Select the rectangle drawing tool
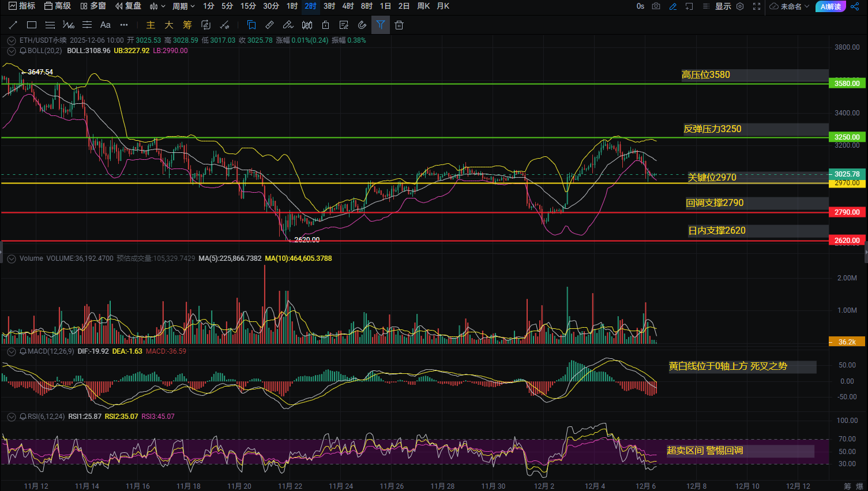 pos(32,25)
